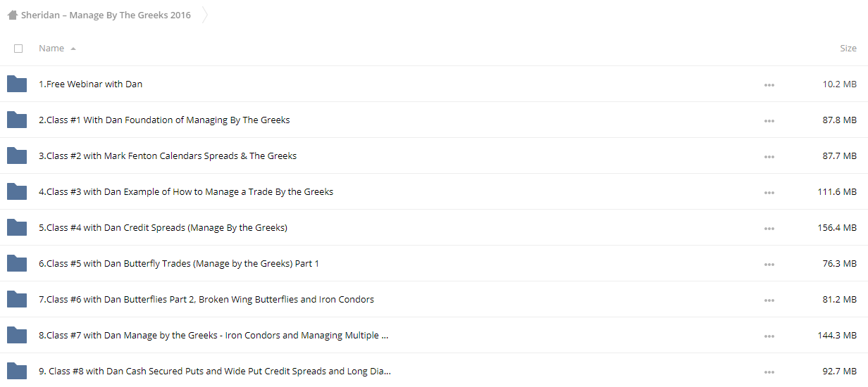Toggle the Name sort direction arrow

pyautogui.click(x=73, y=49)
